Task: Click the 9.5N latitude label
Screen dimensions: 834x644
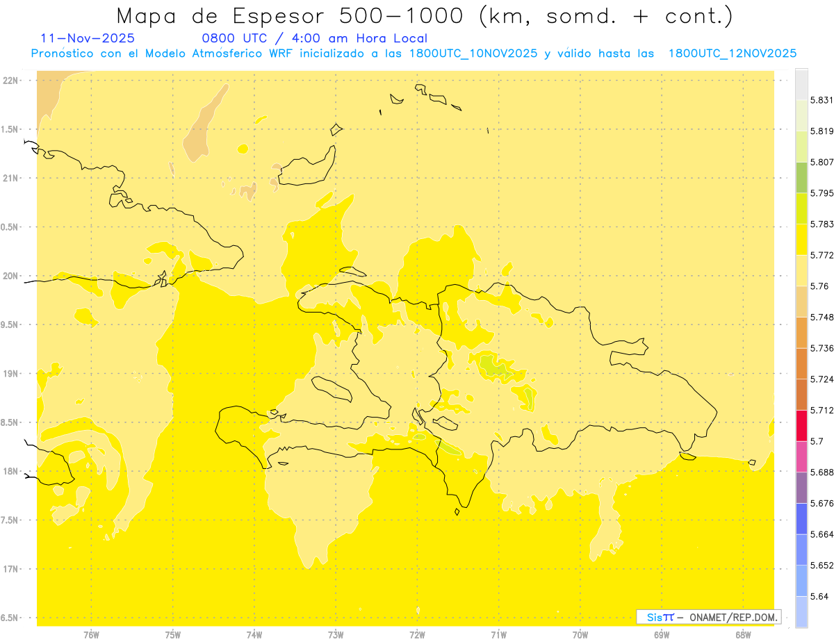Action: pyautogui.click(x=10, y=324)
